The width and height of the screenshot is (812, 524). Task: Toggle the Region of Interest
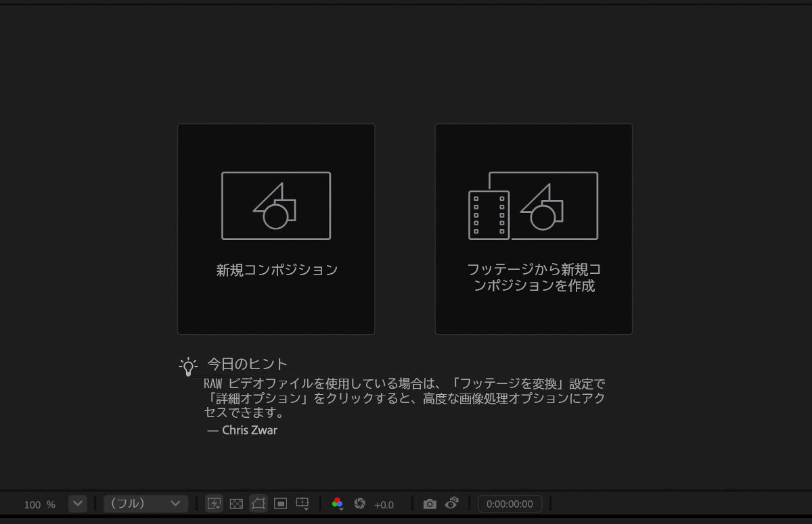click(x=279, y=504)
